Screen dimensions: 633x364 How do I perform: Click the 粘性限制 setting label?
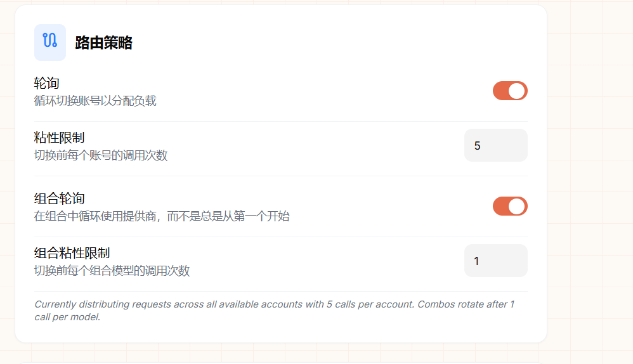coord(59,138)
